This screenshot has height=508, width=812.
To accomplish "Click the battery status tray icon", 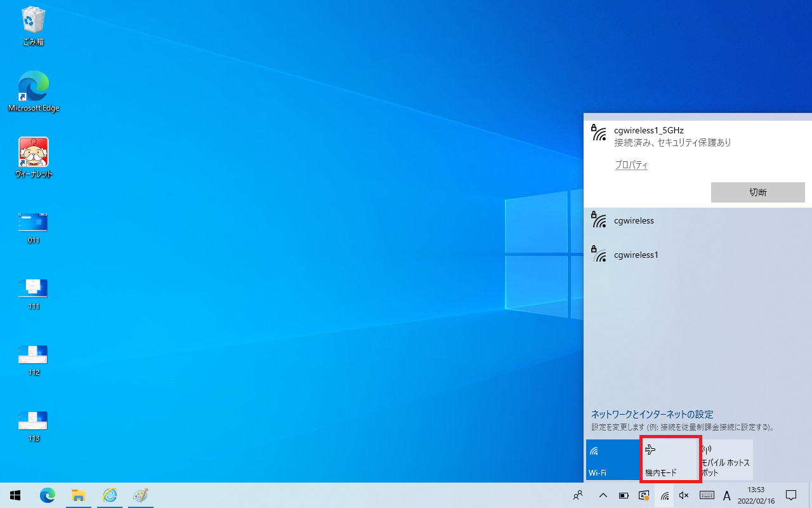I will (624, 495).
